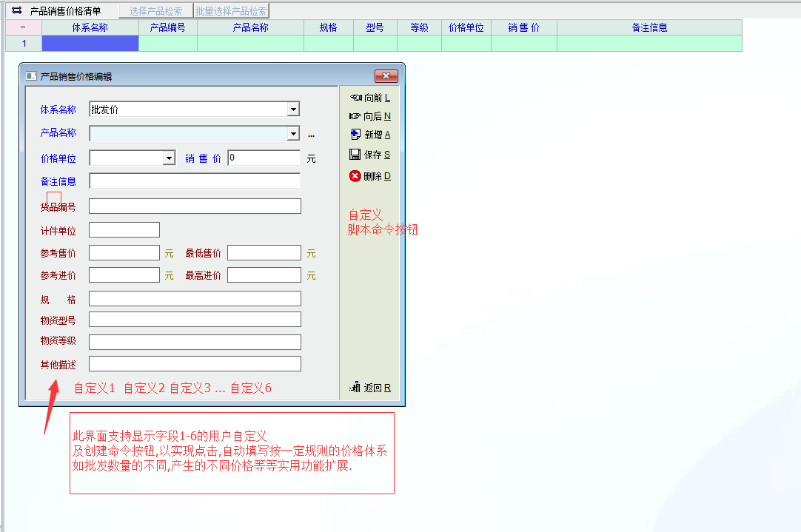Click the 向前 (previous record) button
Viewport: 801px width, 532px height.
point(369,98)
